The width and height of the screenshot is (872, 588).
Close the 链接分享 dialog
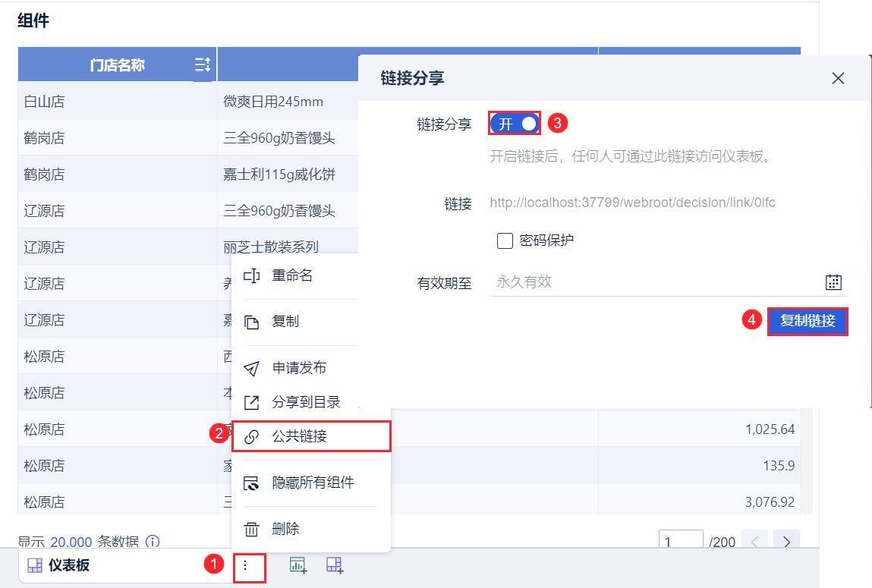pos(838,78)
